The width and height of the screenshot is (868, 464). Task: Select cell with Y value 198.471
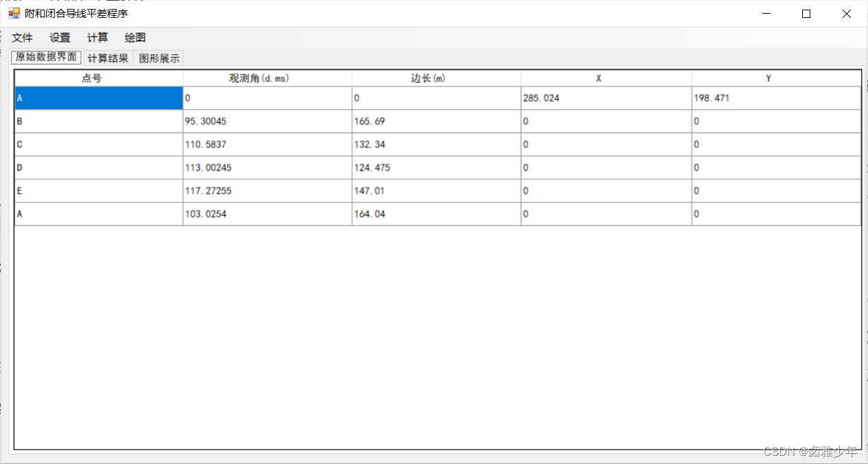tap(776, 98)
